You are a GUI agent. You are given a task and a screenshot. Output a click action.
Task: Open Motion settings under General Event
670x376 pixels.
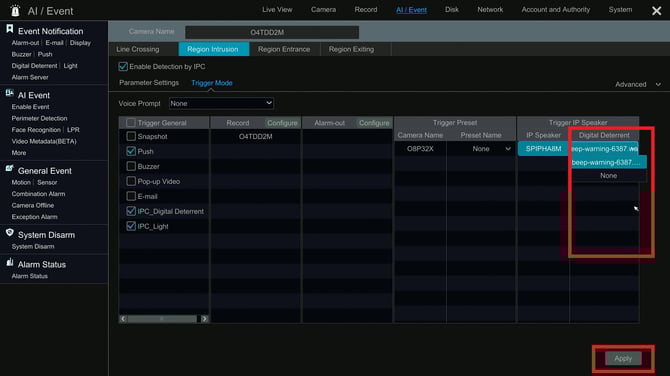point(21,182)
